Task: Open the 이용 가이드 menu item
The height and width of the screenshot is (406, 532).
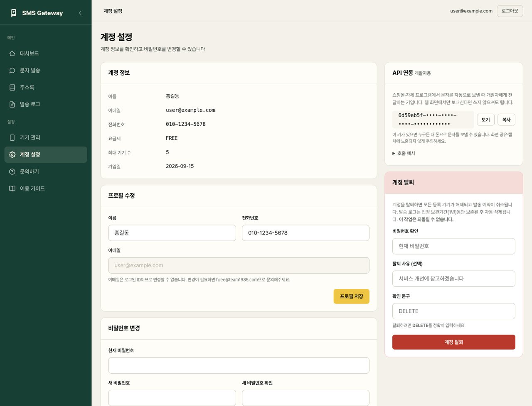Action: pos(46,188)
